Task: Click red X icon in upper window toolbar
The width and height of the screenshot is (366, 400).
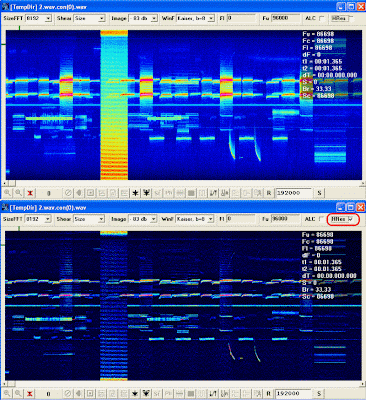Action: (30, 193)
